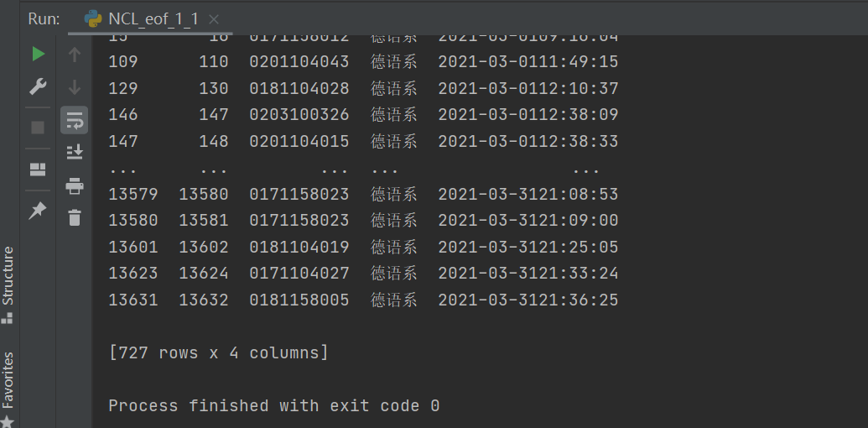Open run configuration wrench icon
Viewport: 868px width, 428px height.
click(x=39, y=87)
